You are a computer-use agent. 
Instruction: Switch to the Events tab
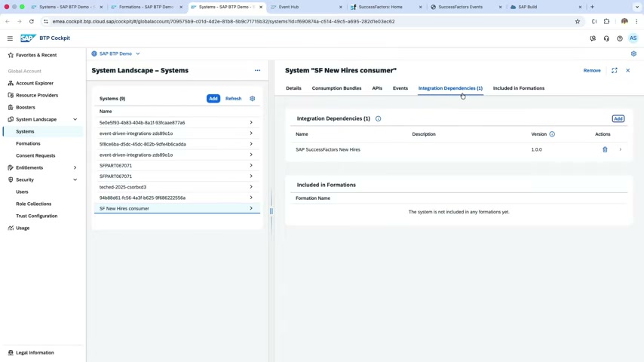(x=400, y=88)
